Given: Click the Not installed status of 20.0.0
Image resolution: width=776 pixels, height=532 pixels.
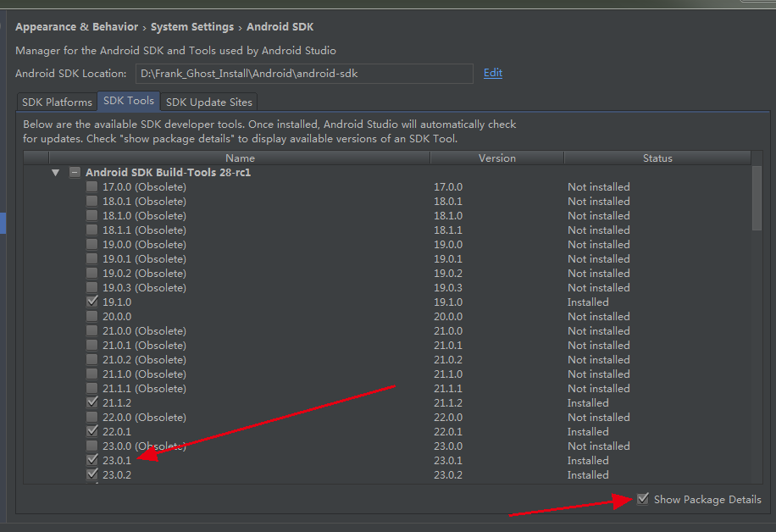Looking at the screenshot, I should (599, 316).
